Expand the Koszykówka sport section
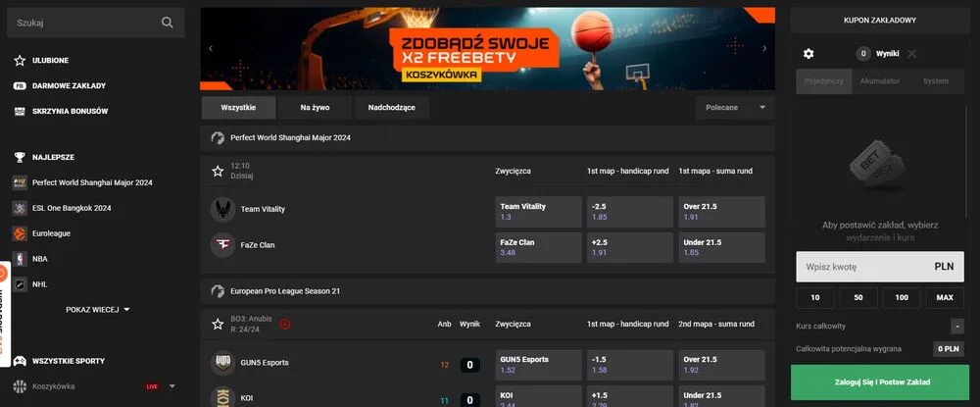This screenshot has width=980, height=407. 172,386
